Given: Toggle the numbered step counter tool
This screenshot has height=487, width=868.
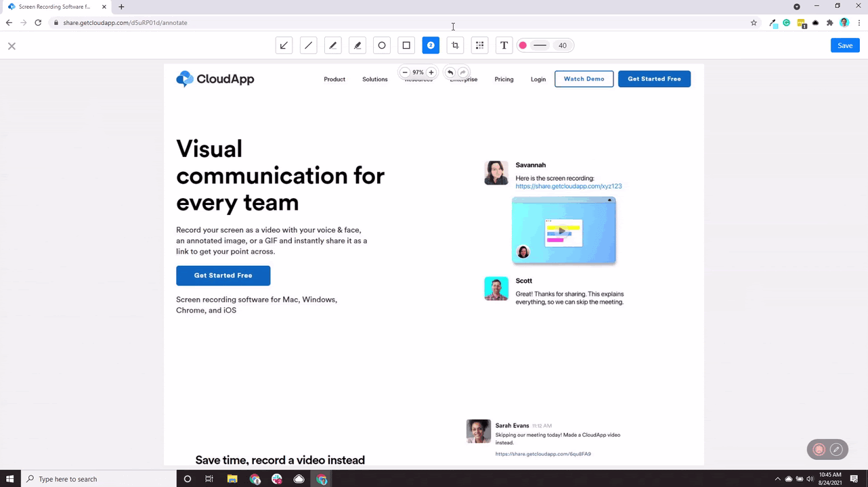Looking at the screenshot, I should [x=431, y=45].
